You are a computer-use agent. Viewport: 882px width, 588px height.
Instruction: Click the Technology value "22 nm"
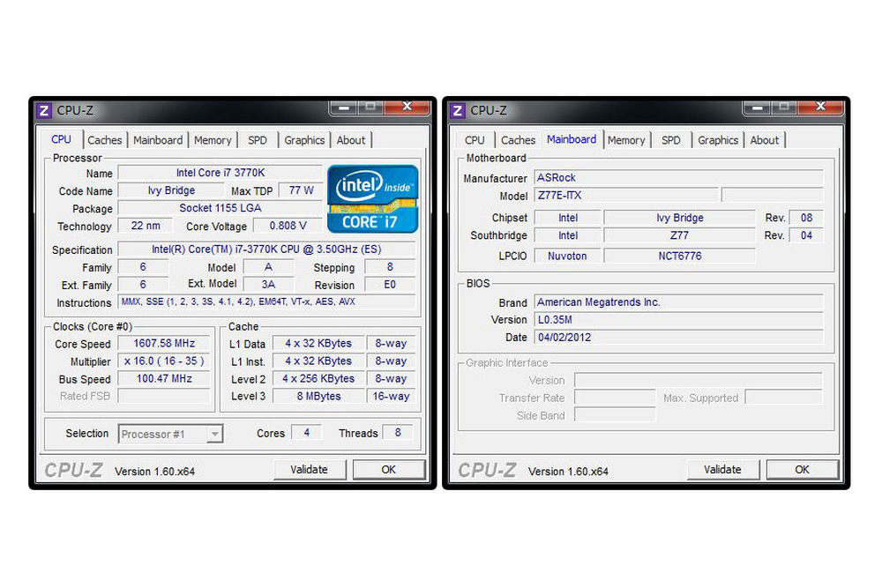tap(146, 226)
